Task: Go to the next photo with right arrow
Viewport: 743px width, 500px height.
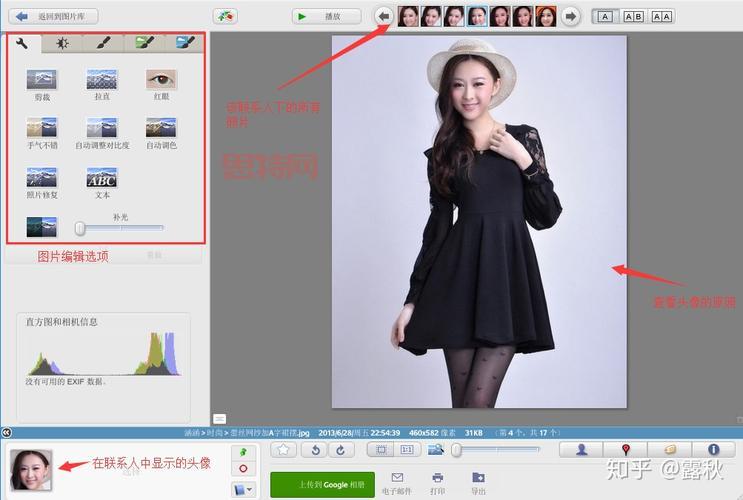Action: 571,17
